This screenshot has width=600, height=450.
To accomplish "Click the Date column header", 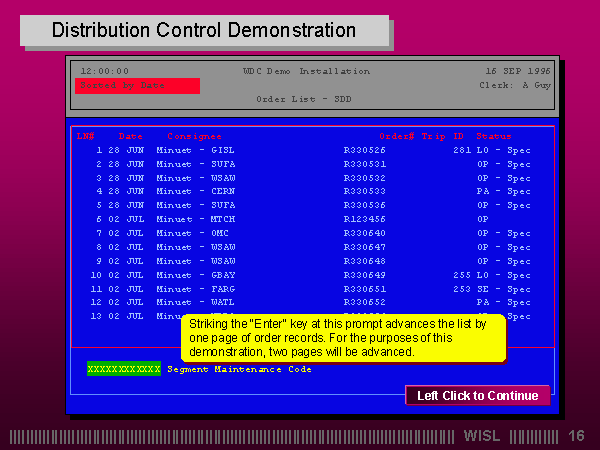I will (131, 136).
